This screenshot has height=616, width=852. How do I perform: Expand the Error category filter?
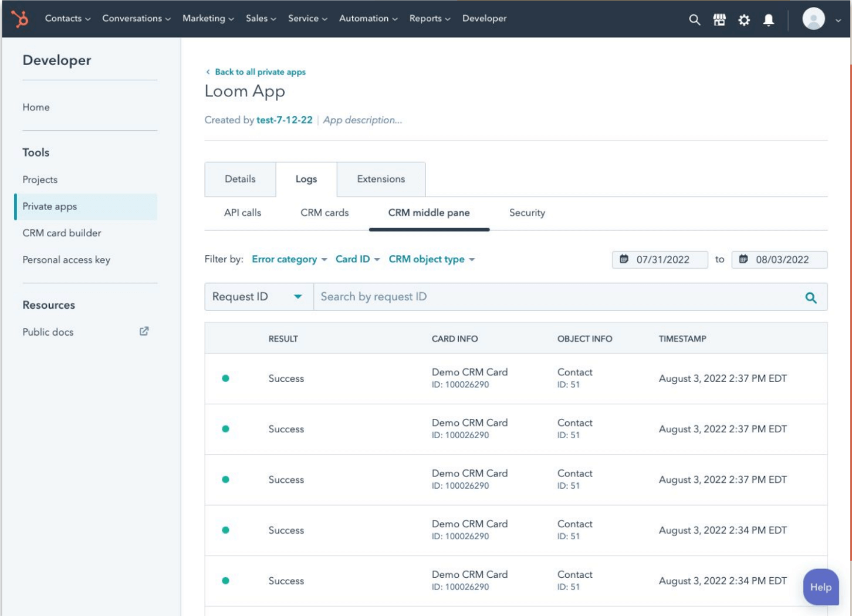289,259
